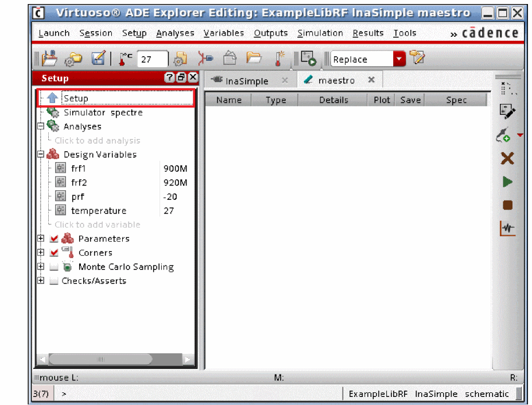Collapse the Analyses tree node

(x=41, y=126)
